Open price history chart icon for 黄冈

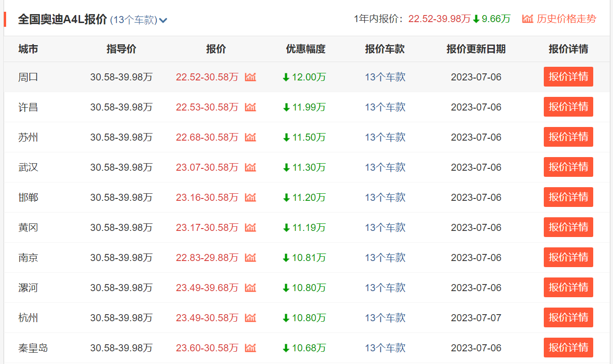[x=250, y=227]
